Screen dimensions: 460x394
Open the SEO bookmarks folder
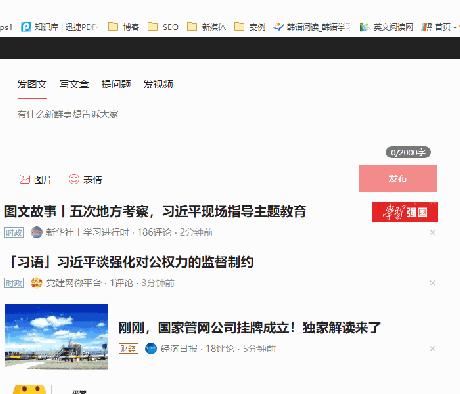(163, 27)
